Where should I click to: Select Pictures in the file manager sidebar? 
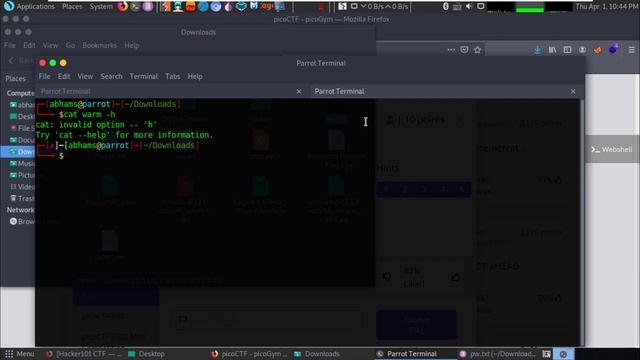22,175
